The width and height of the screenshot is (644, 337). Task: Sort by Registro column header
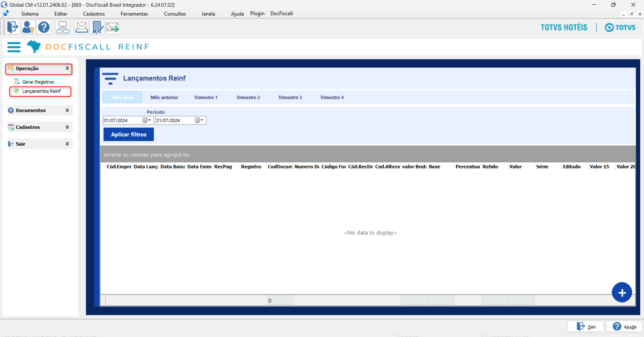[x=253, y=166]
